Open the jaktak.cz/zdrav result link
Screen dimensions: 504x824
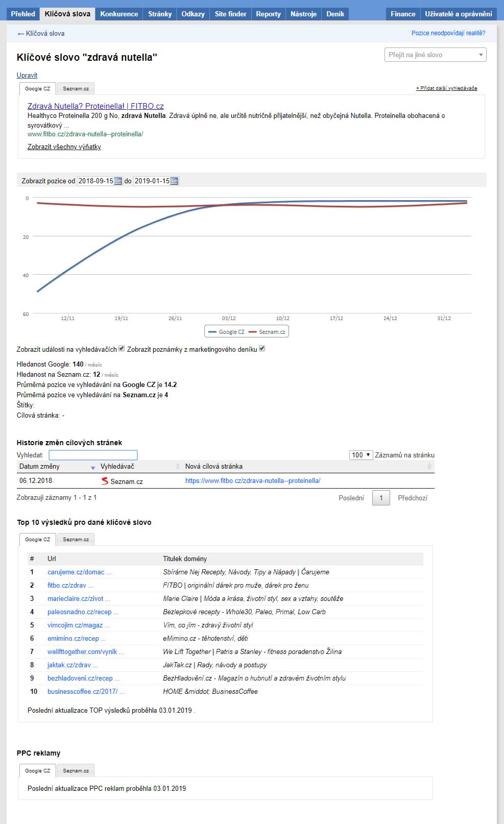[x=73, y=665]
